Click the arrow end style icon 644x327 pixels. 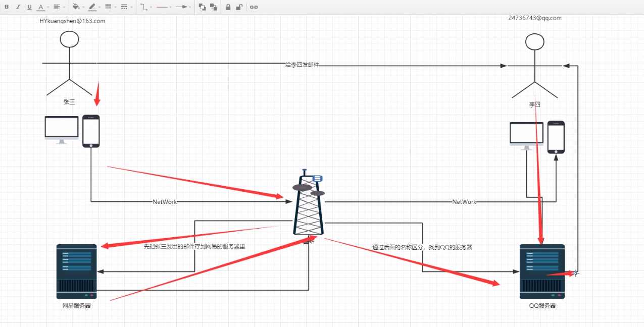coord(181,7)
